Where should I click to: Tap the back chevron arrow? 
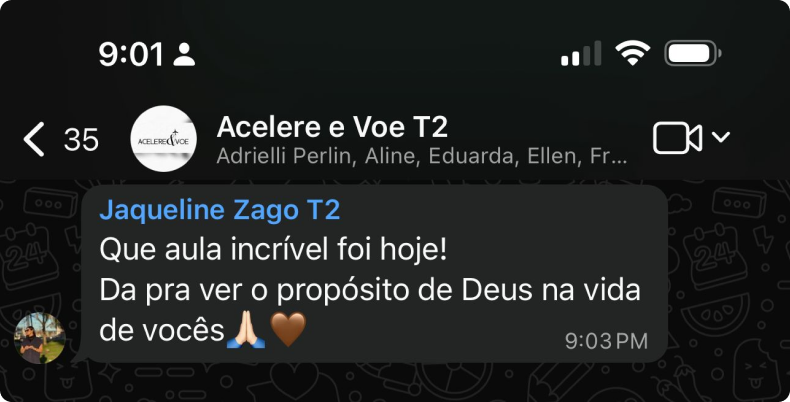click(34, 139)
